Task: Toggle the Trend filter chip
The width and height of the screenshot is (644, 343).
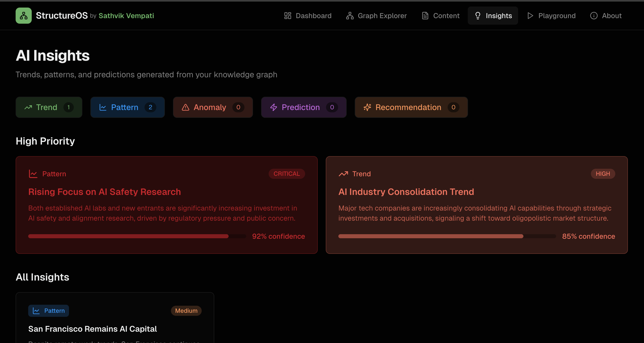Action: (x=49, y=107)
